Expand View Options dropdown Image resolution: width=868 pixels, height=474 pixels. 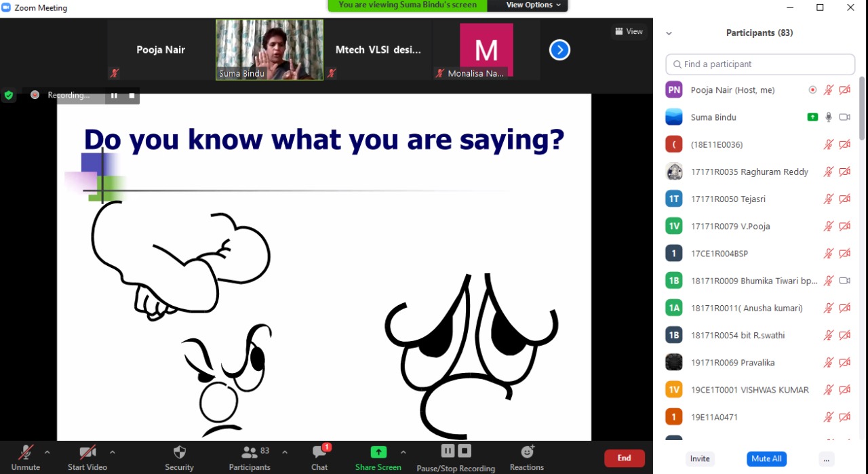click(534, 5)
